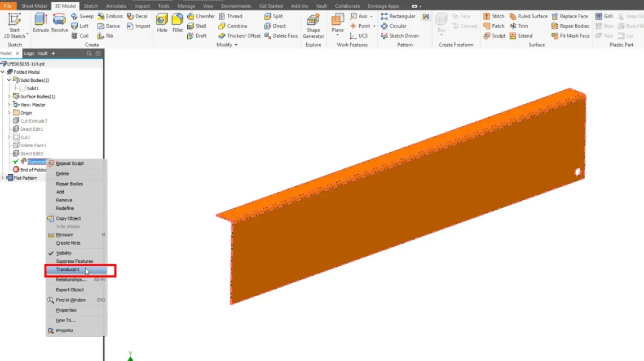Switch to the Sheet Metal tab
The width and height of the screenshot is (644, 361).
coord(34,6)
